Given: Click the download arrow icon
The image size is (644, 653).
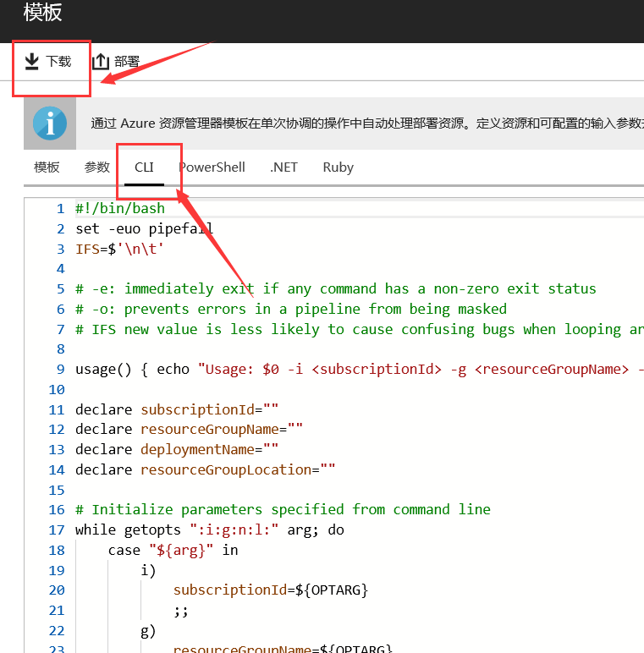Looking at the screenshot, I should pyautogui.click(x=32, y=62).
